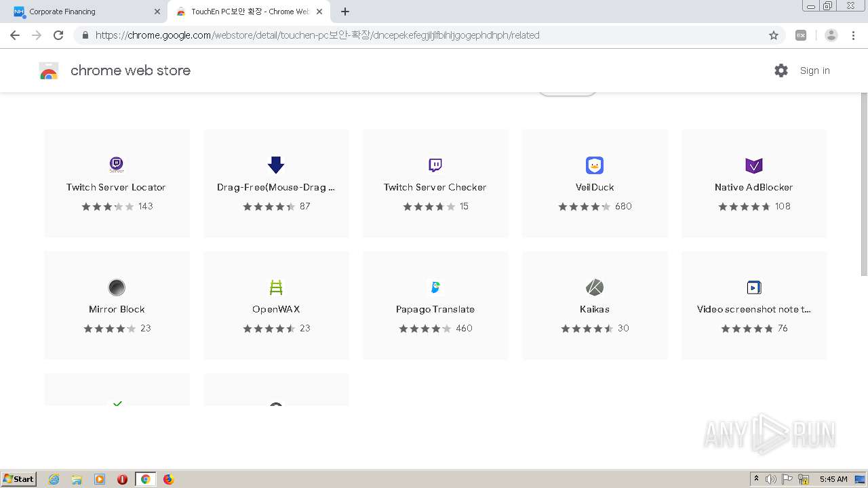The width and height of the screenshot is (868, 488).
Task: Open Twitch Server Locator title link
Action: point(116,187)
